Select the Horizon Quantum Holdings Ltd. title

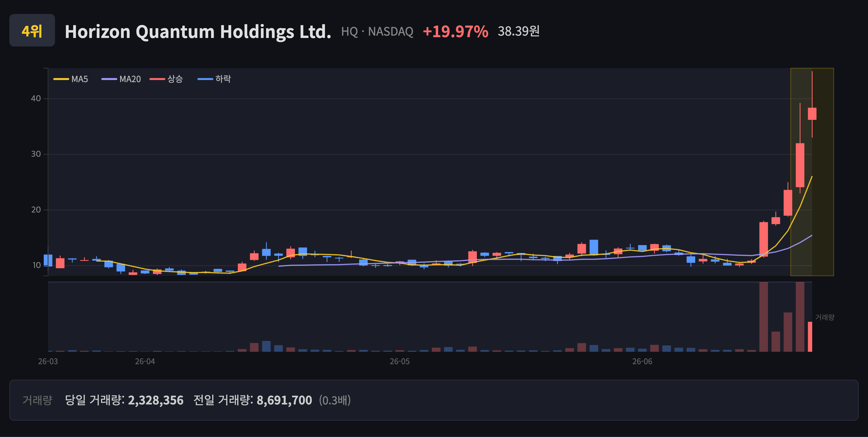pos(198,32)
